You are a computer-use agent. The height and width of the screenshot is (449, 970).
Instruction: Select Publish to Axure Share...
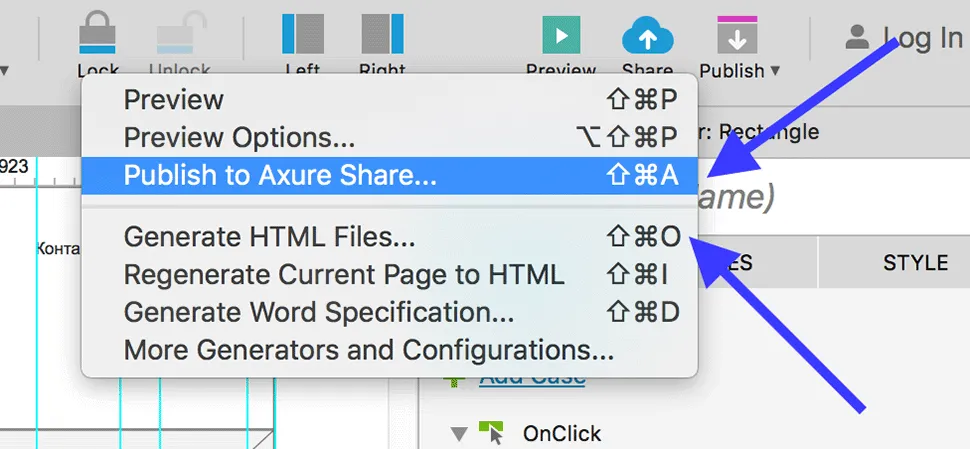(280, 175)
